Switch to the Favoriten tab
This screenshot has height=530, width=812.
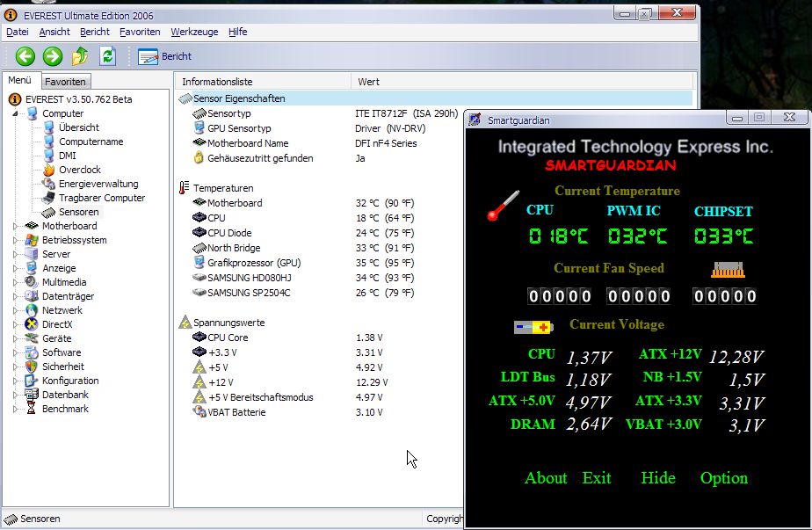coord(65,82)
